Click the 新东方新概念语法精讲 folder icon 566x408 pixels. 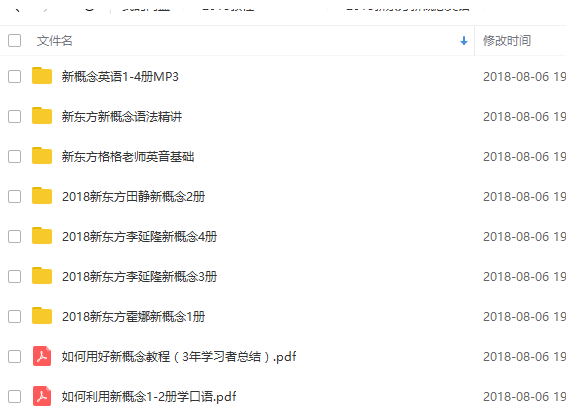click(42, 116)
